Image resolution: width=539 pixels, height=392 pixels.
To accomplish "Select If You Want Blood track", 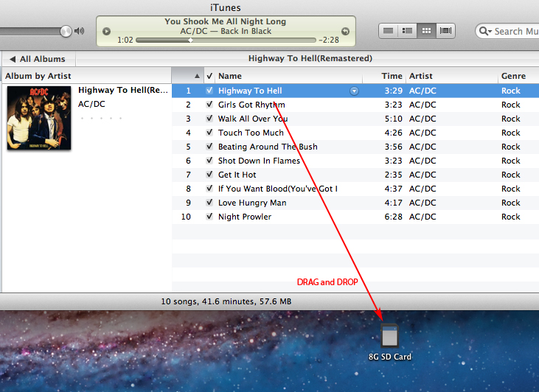I will (x=355, y=189).
